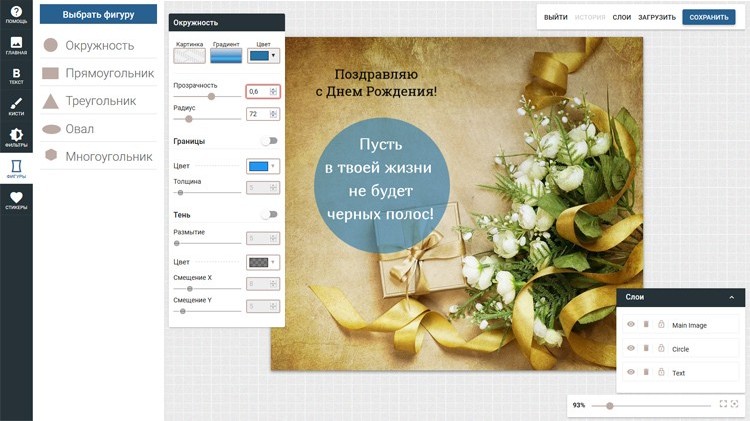The image size is (750, 421).
Task: Open the shadow Цвет color dropdown
Action: tap(263, 262)
